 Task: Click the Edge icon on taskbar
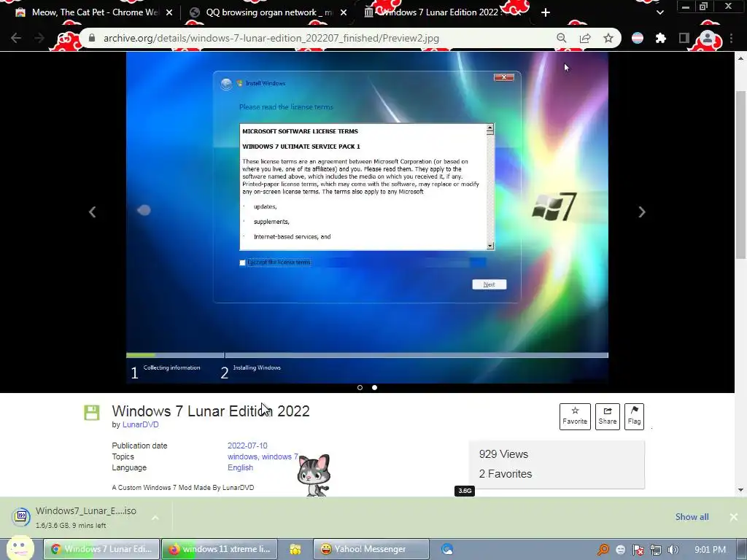click(447, 550)
